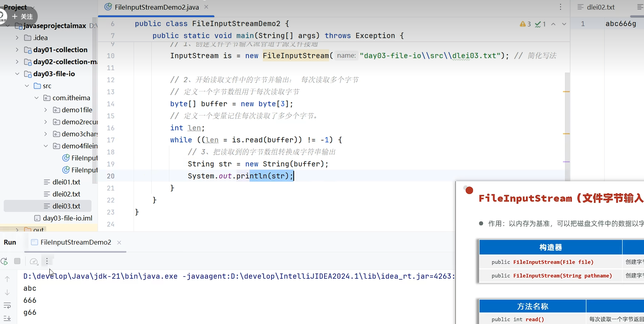Click the Run tool window label
This screenshot has height=324, width=644.
tap(10, 242)
